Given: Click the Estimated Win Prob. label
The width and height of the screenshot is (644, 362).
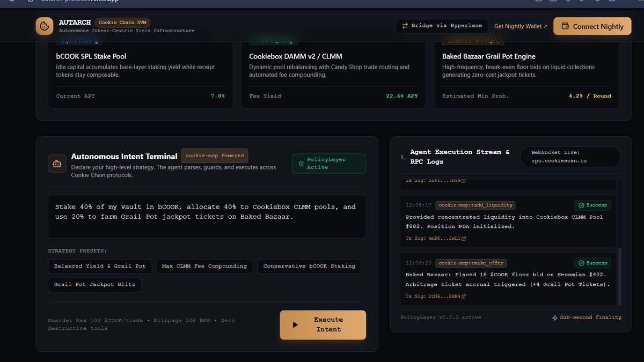Looking at the screenshot, I should (475, 96).
